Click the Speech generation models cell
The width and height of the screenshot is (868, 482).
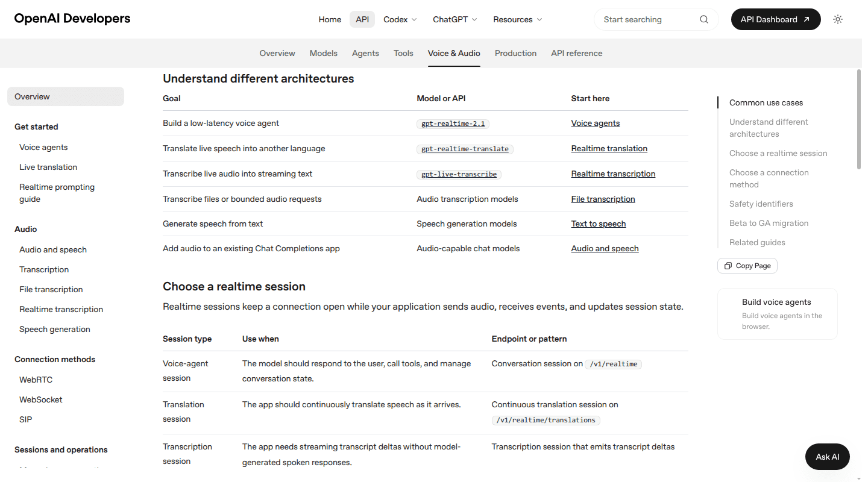pyautogui.click(x=467, y=224)
